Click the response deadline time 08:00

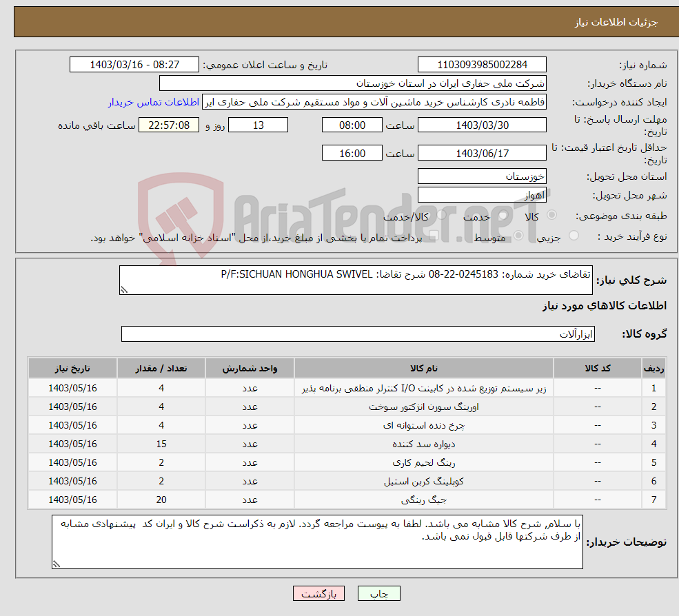click(x=352, y=125)
